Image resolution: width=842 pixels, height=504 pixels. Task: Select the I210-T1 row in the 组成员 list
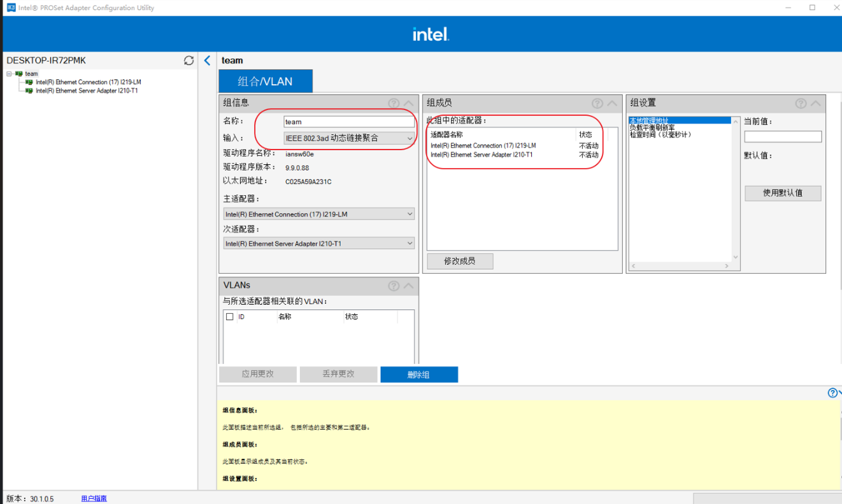click(x=515, y=155)
